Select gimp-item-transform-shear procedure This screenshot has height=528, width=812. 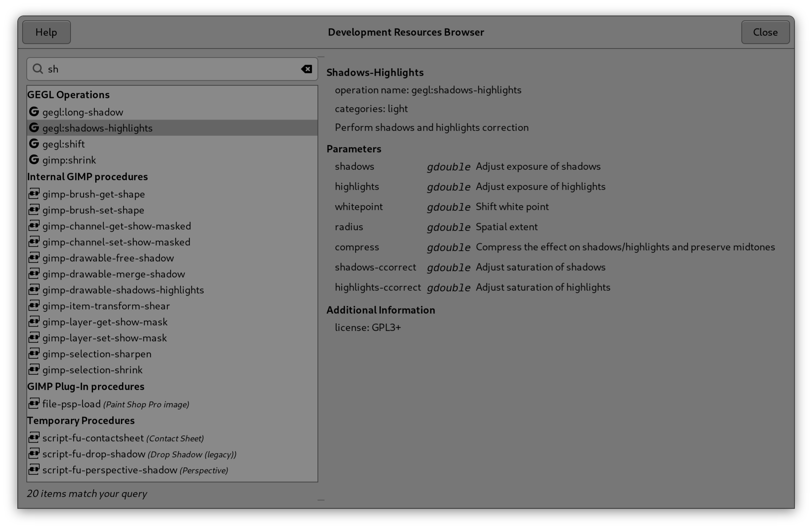click(x=172, y=306)
